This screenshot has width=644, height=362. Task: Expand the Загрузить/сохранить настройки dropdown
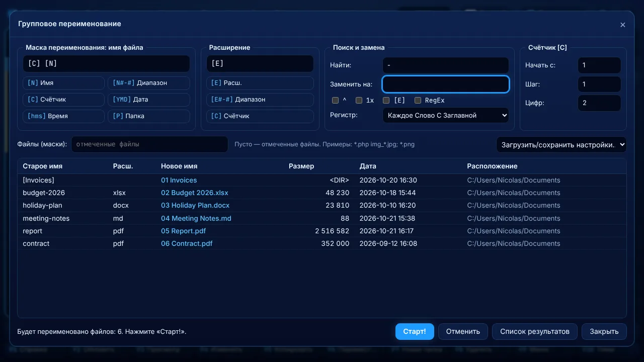(561, 145)
